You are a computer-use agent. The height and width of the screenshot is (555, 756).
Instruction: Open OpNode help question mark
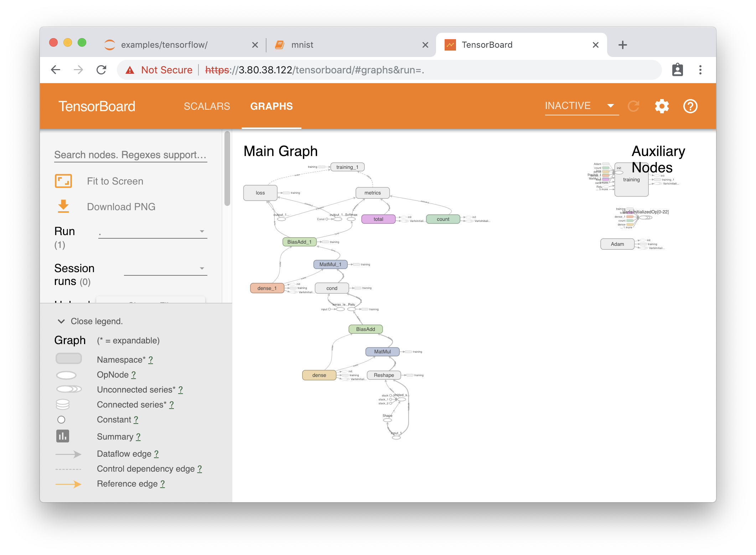point(134,375)
